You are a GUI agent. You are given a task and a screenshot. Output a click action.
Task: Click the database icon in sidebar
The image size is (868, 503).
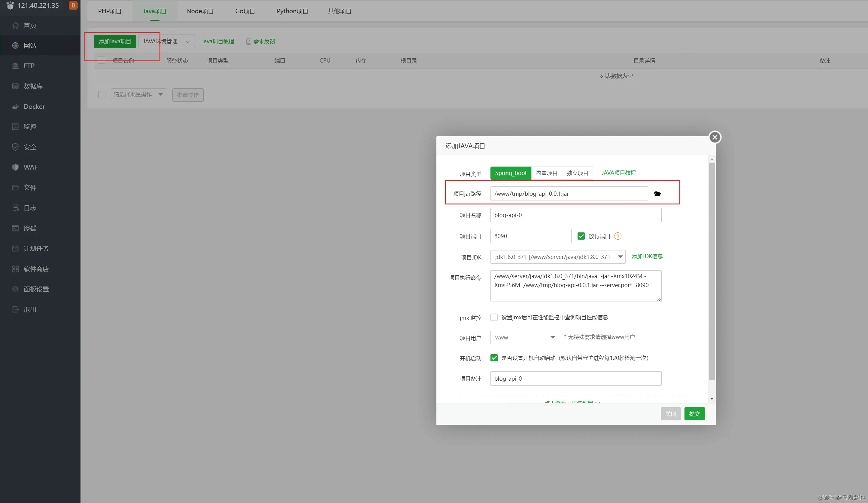[15, 86]
